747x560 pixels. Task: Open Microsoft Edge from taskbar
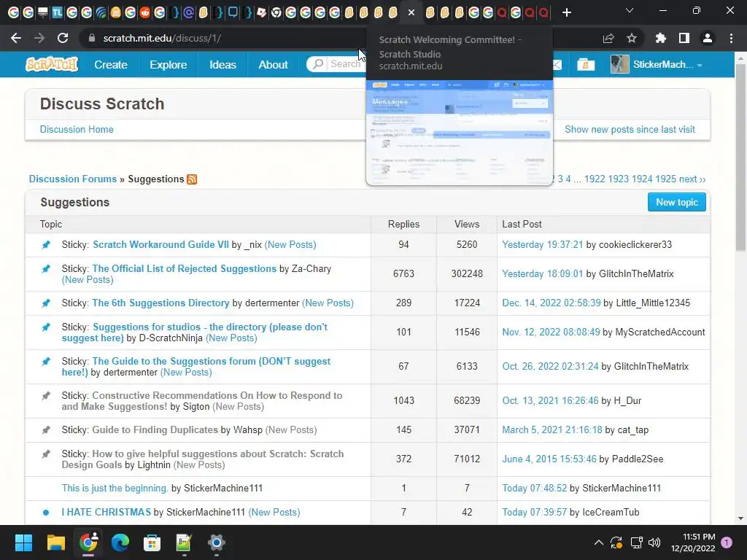[120, 542]
